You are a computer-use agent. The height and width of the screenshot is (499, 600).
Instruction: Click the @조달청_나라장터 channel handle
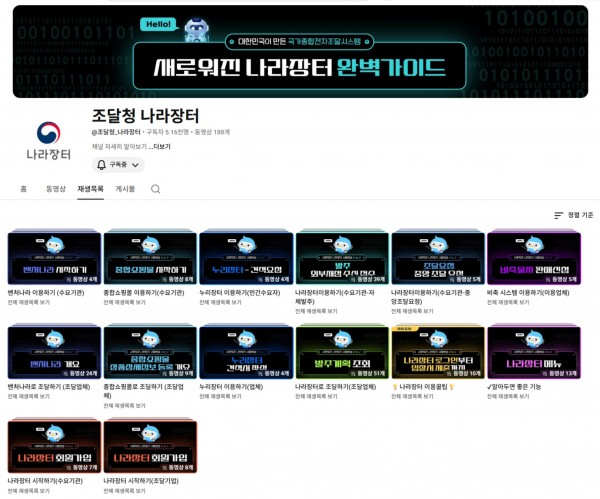click(116, 132)
